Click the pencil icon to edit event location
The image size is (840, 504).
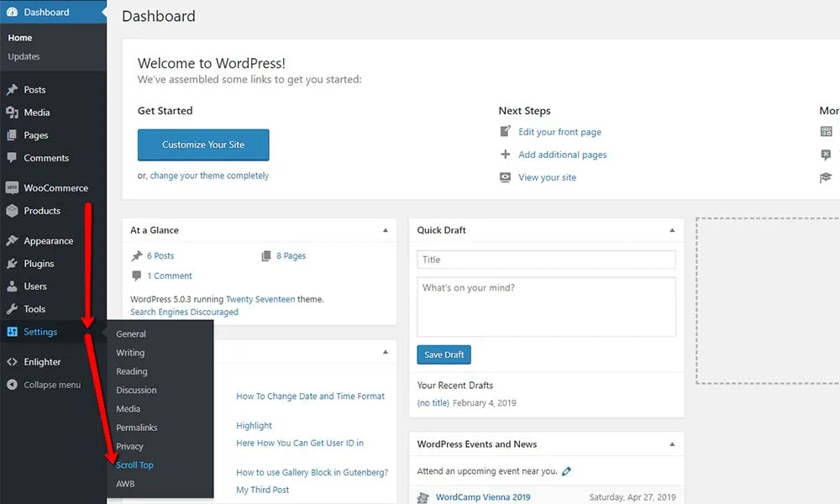[566, 471]
